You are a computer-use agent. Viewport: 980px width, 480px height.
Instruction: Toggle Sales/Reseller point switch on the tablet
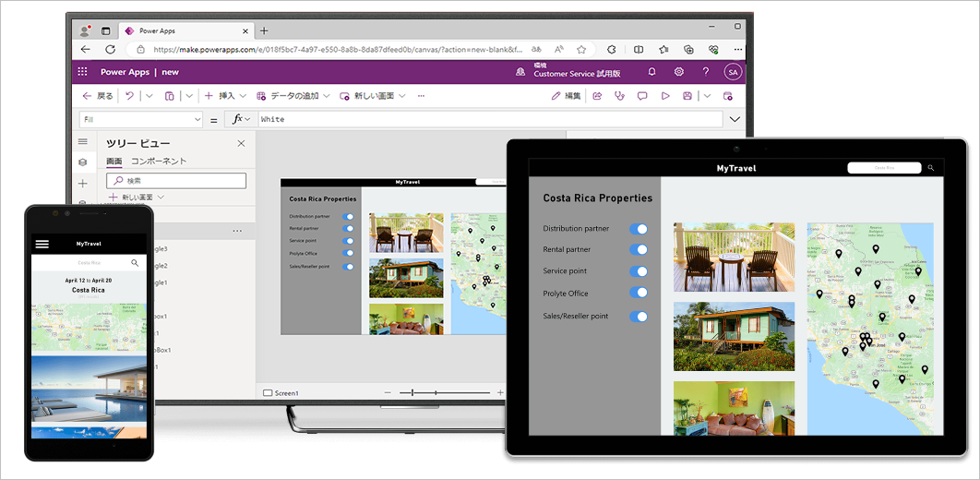click(x=639, y=316)
